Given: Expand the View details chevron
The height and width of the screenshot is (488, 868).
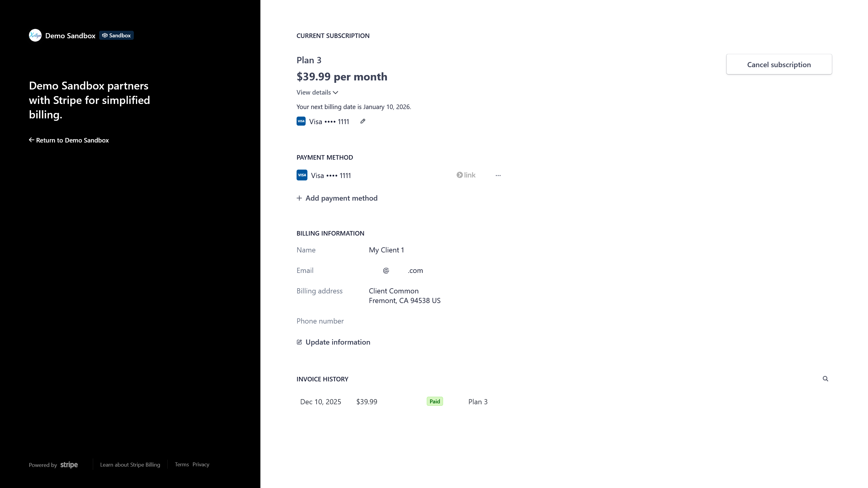Looking at the screenshot, I should [336, 92].
